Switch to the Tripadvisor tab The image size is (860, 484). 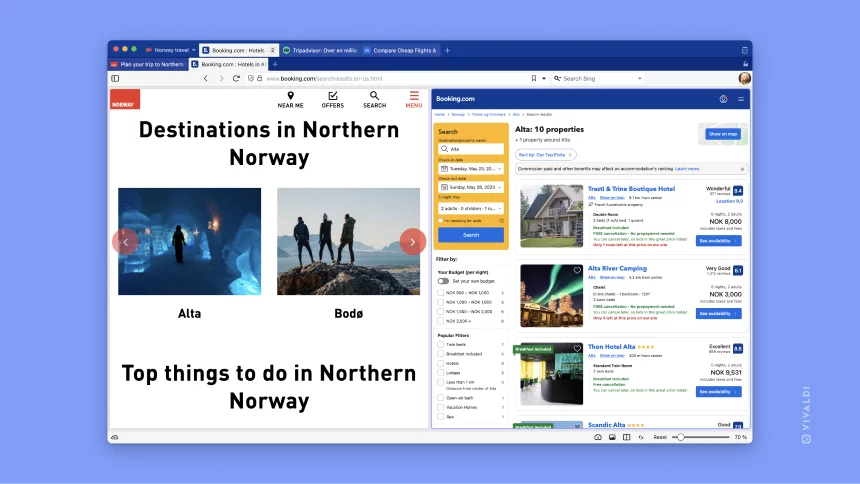[320, 50]
